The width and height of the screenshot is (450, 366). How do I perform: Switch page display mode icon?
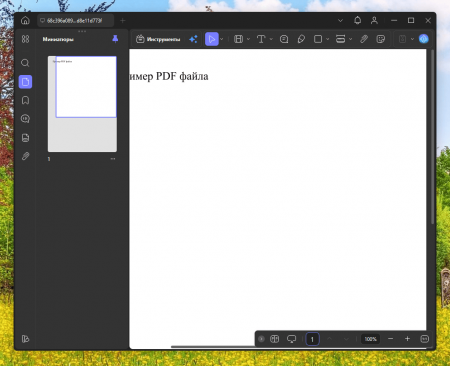click(x=274, y=339)
